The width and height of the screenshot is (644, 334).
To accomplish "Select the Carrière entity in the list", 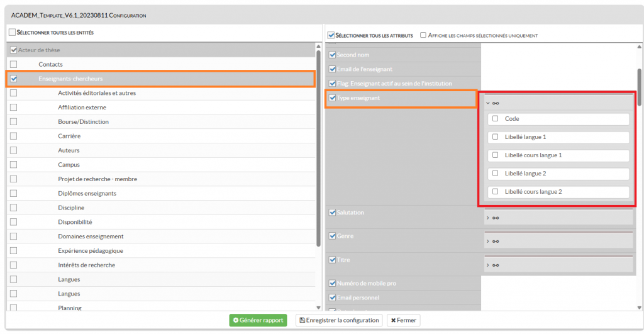I will pyautogui.click(x=69, y=136).
